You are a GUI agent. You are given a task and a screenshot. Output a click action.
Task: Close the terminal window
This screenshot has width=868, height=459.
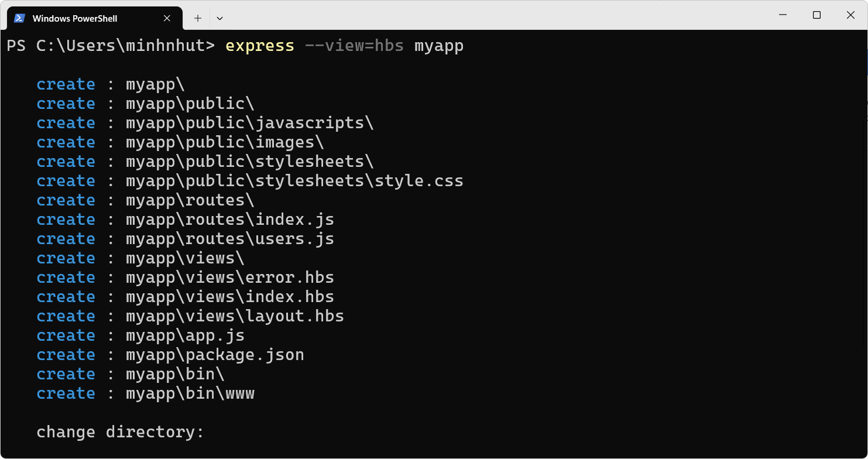[x=850, y=15]
